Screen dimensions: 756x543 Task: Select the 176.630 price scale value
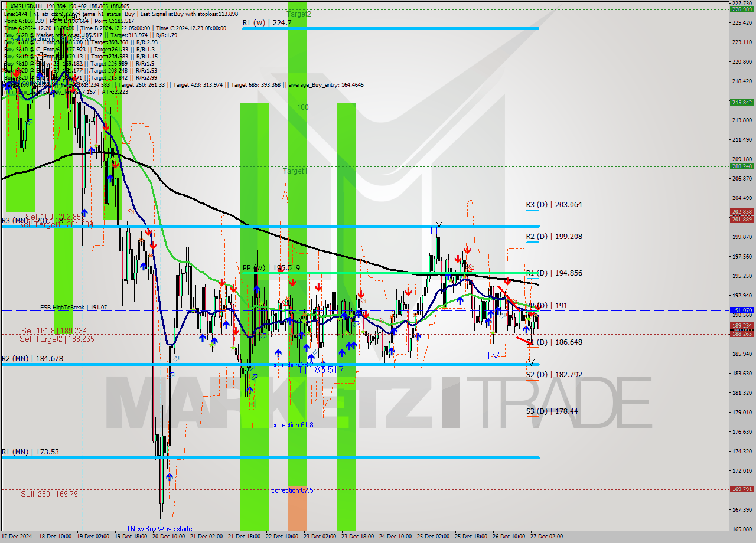pyautogui.click(x=741, y=431)
